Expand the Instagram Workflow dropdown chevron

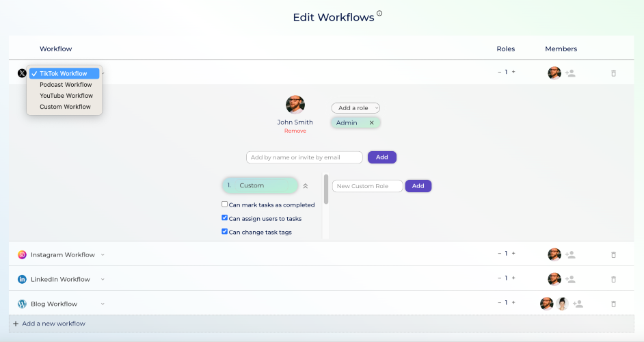point(103,255)
